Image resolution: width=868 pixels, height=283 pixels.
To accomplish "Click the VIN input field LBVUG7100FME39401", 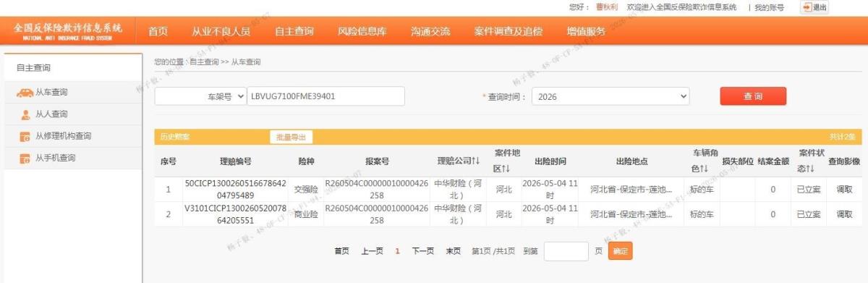I will pyautogui.click(x=326, y=96).
